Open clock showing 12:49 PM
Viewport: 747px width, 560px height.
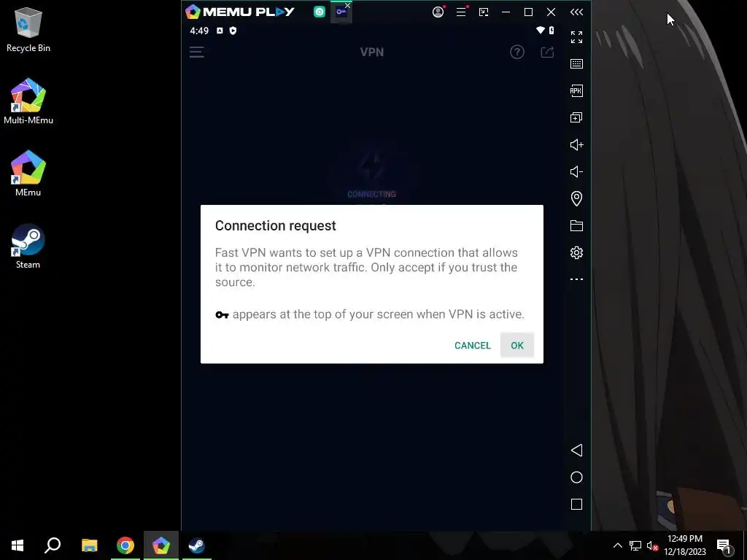click(x=685, y=545)
